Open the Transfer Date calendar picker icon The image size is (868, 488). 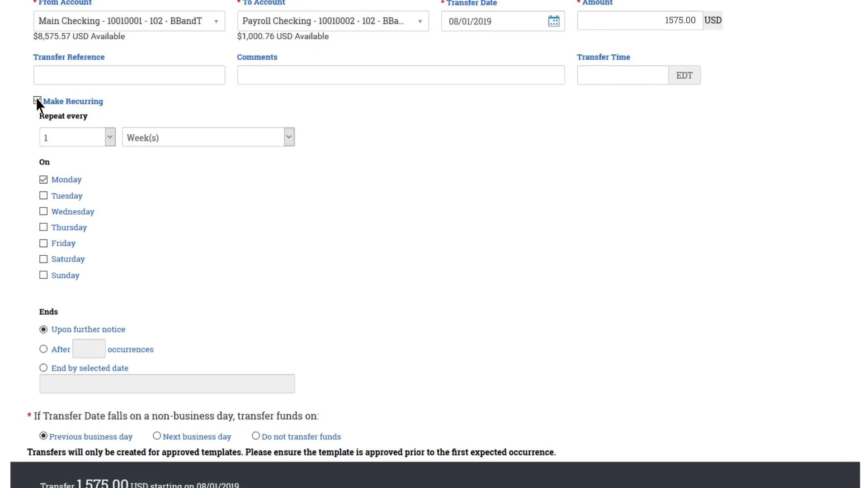tap(553, 21)
